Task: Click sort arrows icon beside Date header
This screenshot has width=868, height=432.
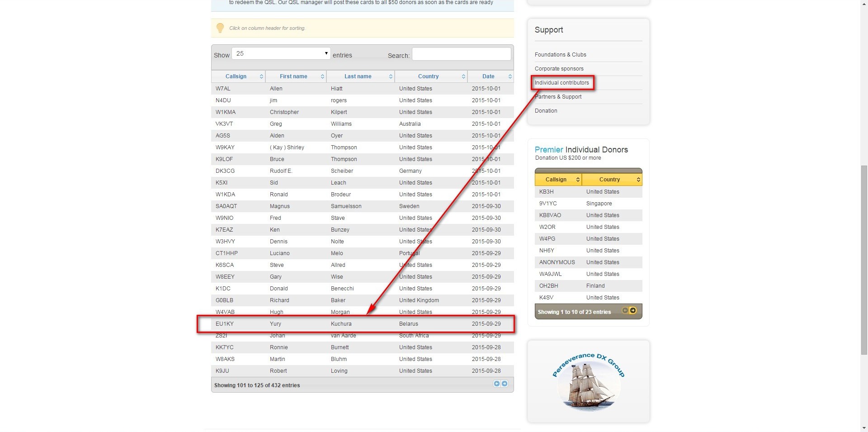Action: tap(510, 76)
